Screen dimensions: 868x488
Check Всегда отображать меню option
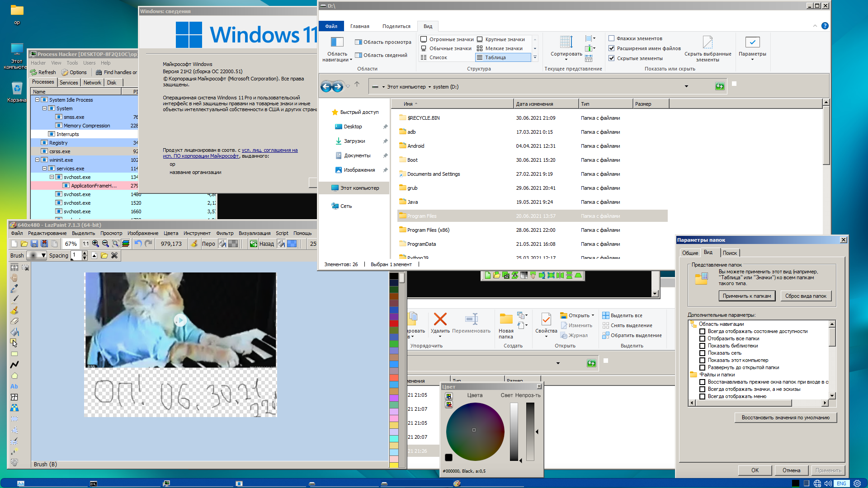pyautogui.click(x=702, y=397)
